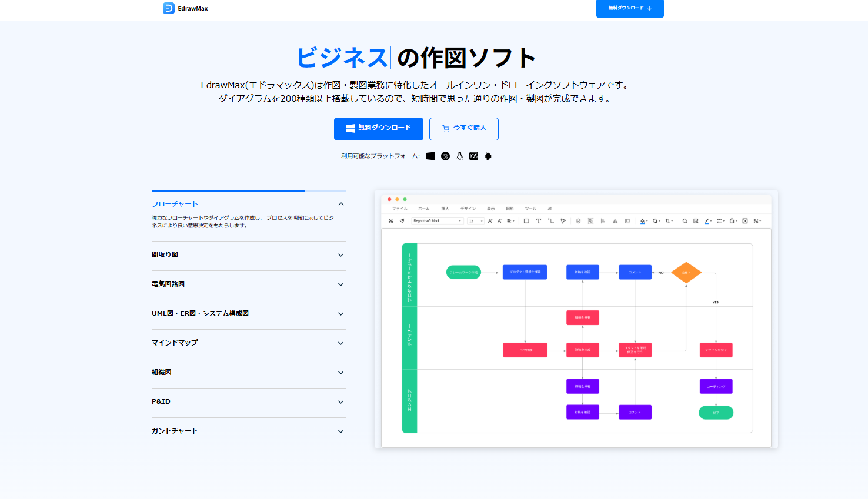Open the 図形 menu tab
This screenshot has width=868, height=499.
click(x=510, y=209)
